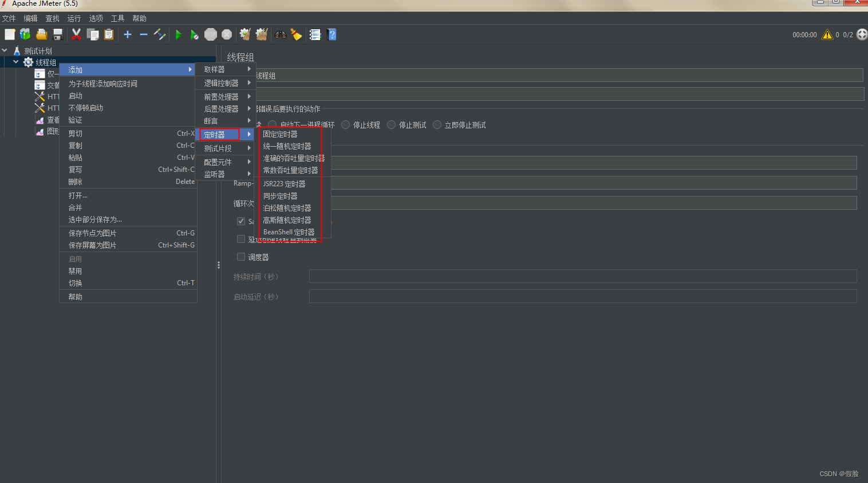The width and height of the screenshot is (868, 483).
Task: Select 为子线程添加响应时间 context item
Action: coord(128,84)
